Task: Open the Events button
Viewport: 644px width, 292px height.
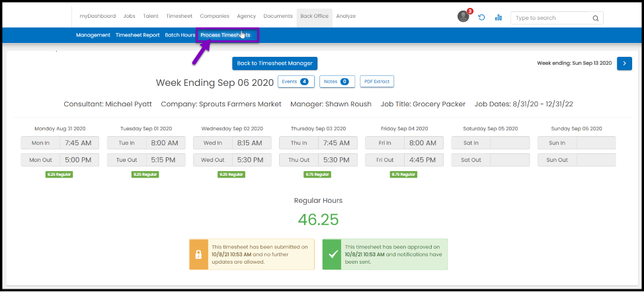Action: click(x=296, y=81)
